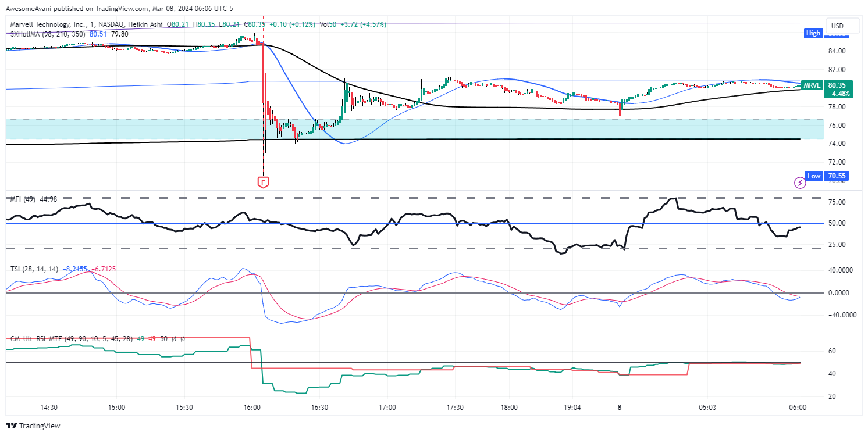Screen dimensions: 868x436
Task: Click the 78.00 price axis label
Action: click(x=837, y=107)
